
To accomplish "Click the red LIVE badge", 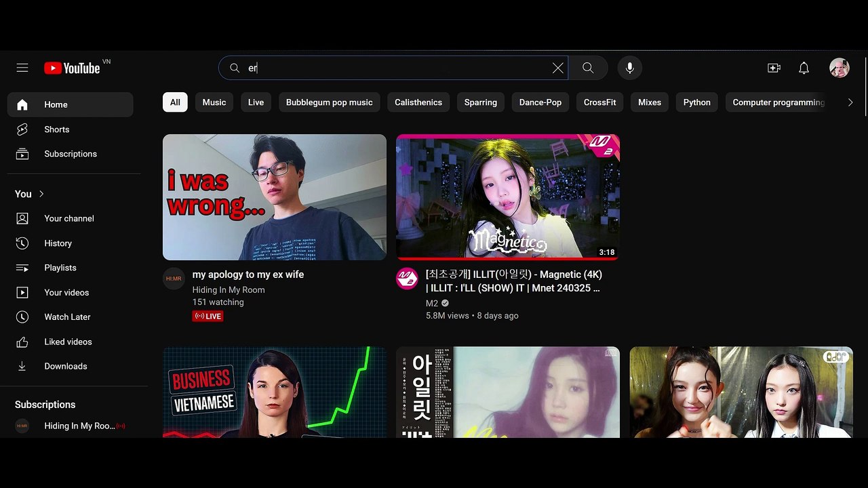I will [x=208, y=317].
